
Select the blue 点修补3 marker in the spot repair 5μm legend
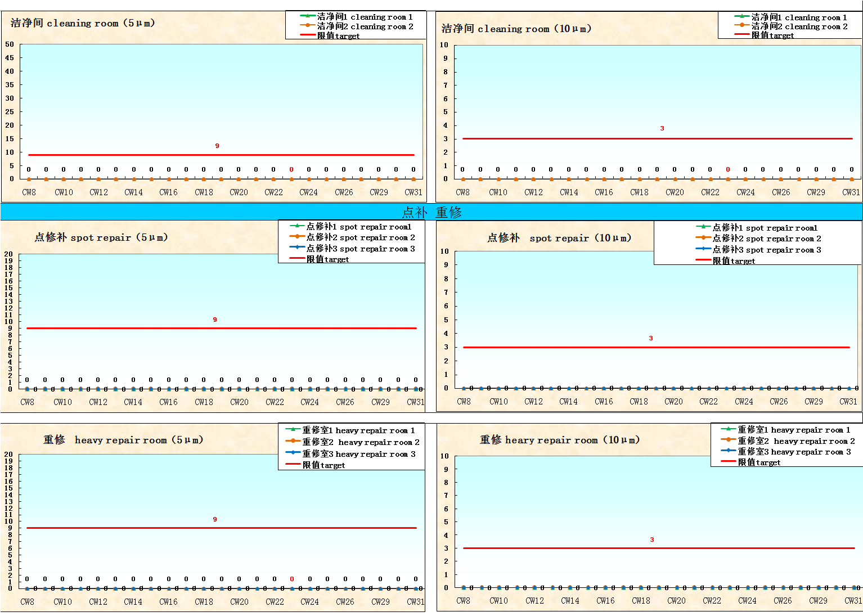297,248
